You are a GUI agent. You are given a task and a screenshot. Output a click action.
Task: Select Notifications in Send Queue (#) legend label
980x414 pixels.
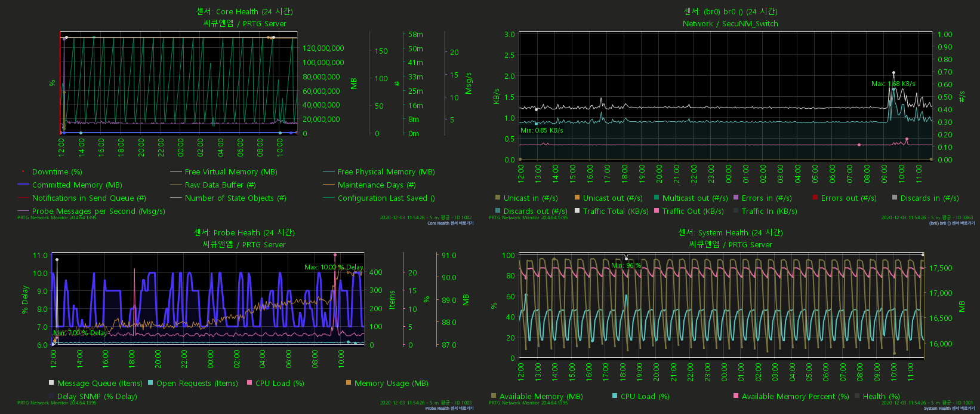[89, 198]
